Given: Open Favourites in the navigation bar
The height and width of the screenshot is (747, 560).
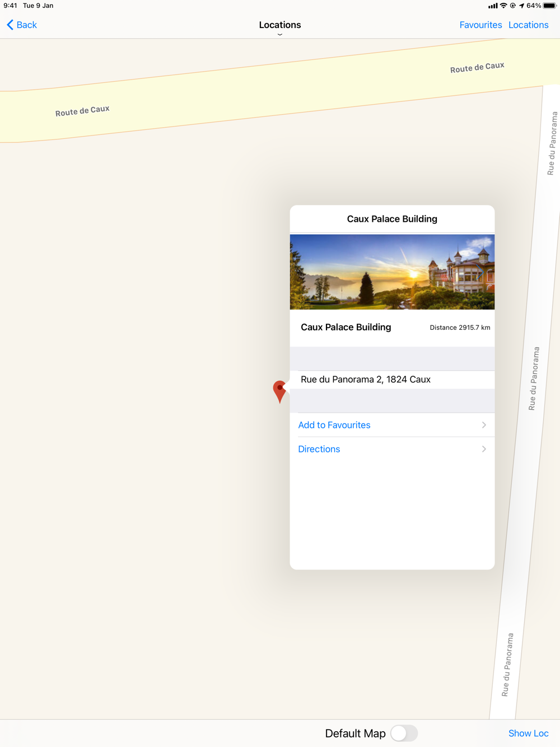Looking at the screenshot, I should pyautogui.click(x=480, y=25).
